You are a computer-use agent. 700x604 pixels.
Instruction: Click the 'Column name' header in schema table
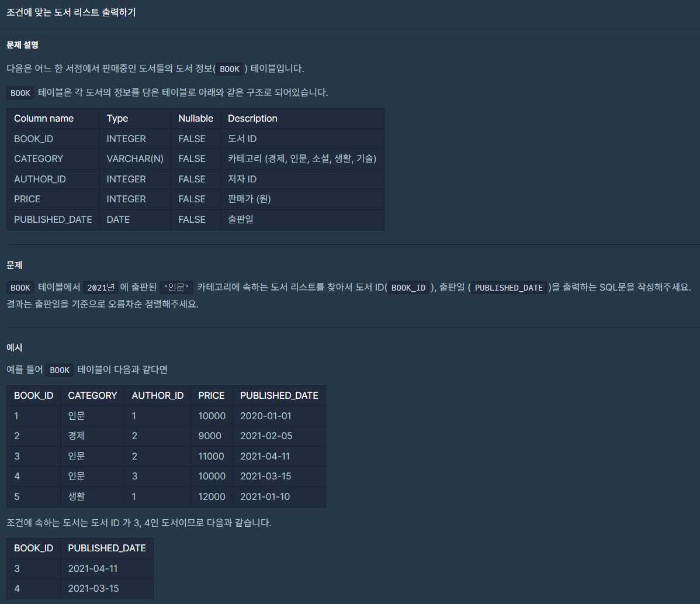coord(44,119)
